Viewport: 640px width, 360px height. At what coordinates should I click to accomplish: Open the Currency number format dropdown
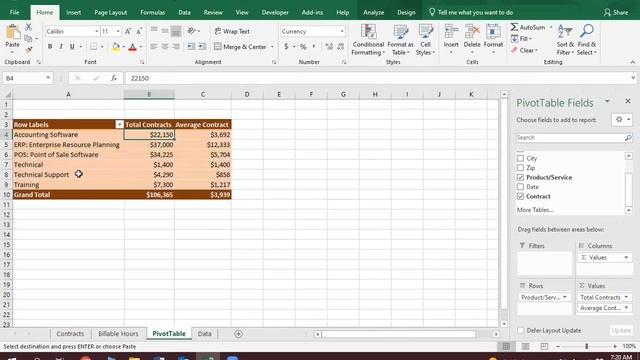342,31
